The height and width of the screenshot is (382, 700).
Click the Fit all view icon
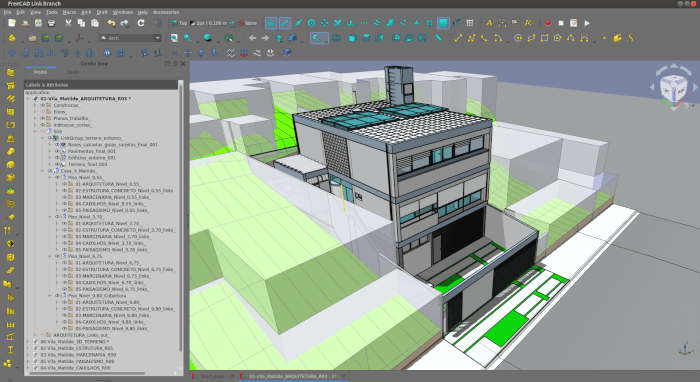pos(174,38)
